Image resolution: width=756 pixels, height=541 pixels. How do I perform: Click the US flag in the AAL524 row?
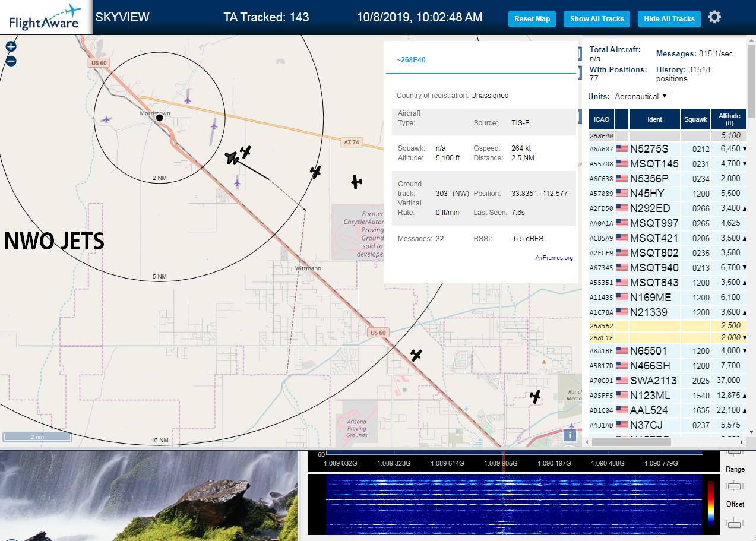click(622, 410)
